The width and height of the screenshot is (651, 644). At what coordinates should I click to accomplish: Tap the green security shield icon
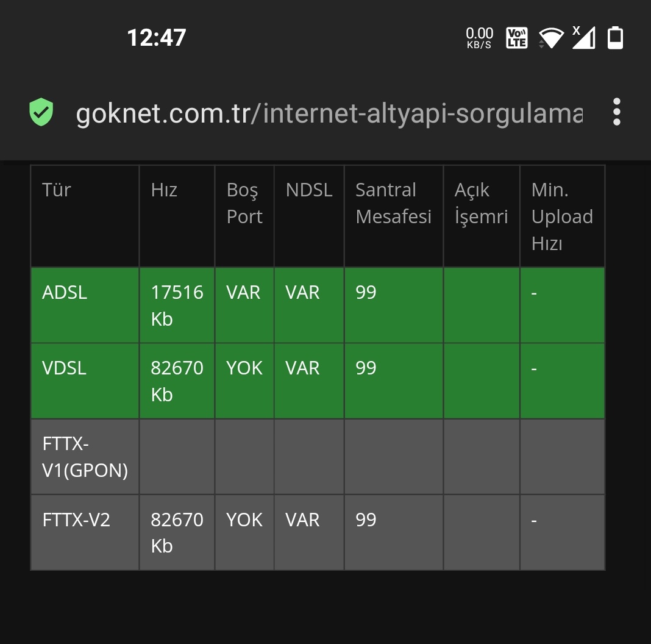point(41,112)
